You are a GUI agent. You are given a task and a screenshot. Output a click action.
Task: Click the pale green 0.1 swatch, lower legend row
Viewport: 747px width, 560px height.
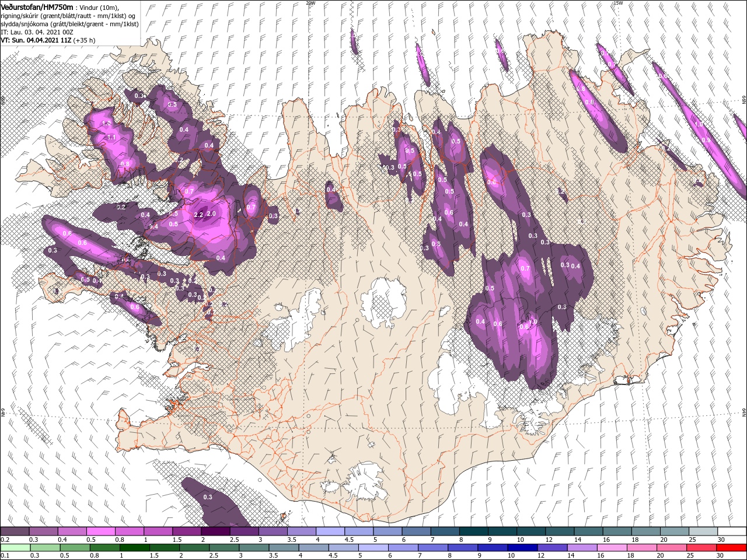(15, 548)
